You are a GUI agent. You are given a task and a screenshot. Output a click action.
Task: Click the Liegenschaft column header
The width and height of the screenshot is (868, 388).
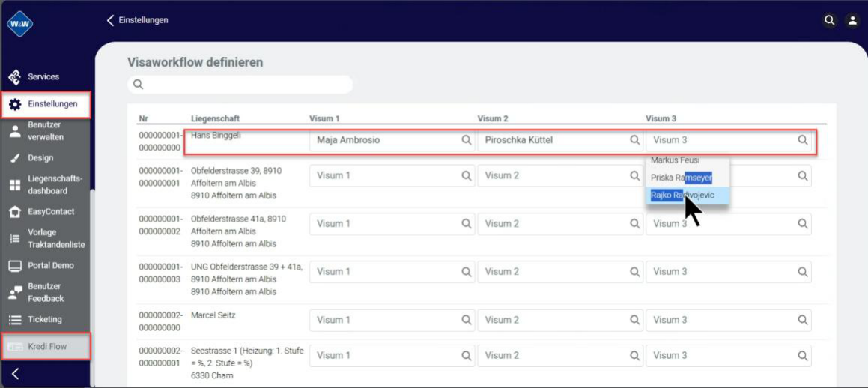tap(216, 118)
